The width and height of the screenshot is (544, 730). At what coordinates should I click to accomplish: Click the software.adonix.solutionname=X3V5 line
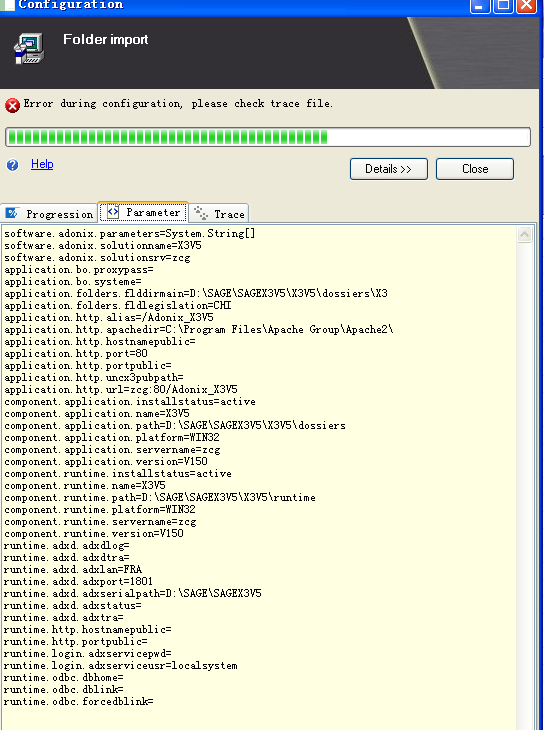(103, 245)
